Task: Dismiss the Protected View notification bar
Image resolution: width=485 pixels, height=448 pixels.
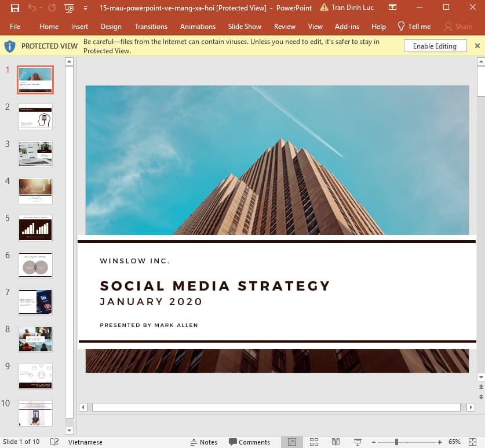Action: [x=477, y=46]
